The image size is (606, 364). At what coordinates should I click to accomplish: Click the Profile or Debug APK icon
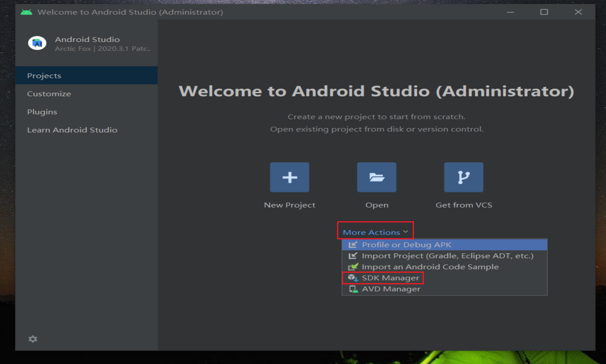[353, 244]
